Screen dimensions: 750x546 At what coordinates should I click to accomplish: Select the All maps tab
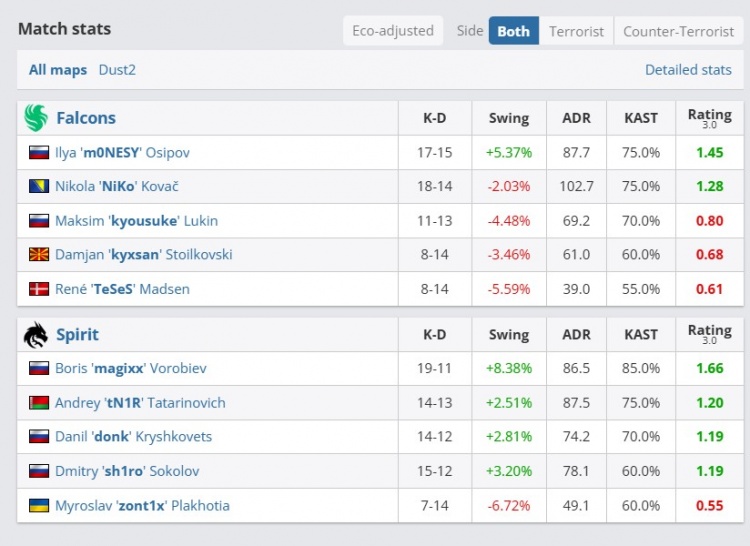pyautogui.click(x=57, y=70)
